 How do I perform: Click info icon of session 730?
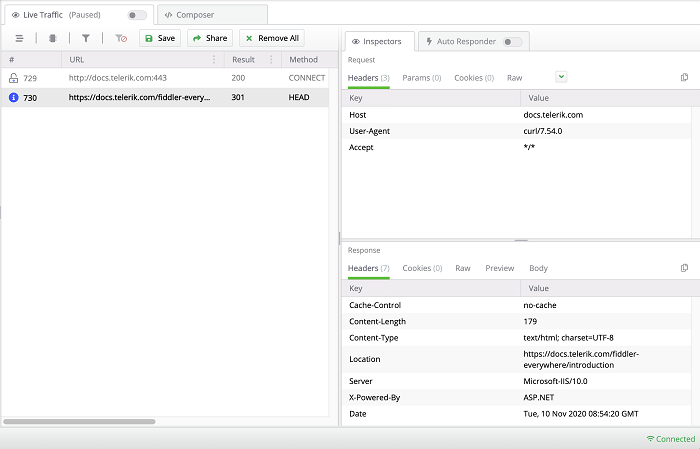13,97
